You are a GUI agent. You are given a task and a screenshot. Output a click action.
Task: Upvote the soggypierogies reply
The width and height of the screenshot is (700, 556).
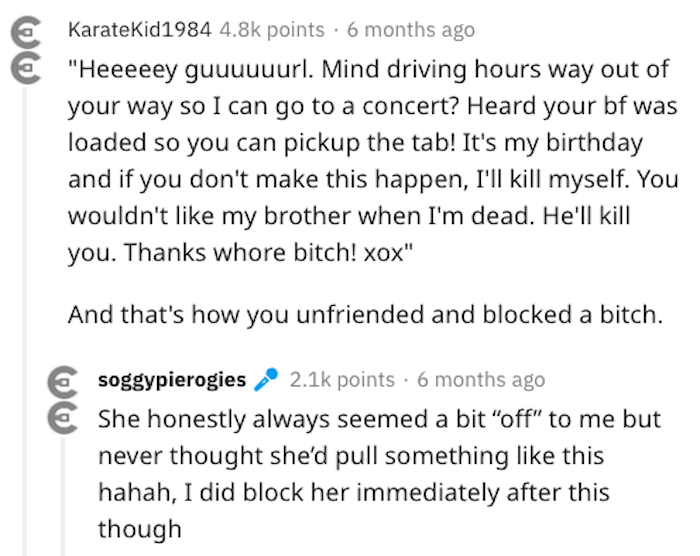coord(63,382)
